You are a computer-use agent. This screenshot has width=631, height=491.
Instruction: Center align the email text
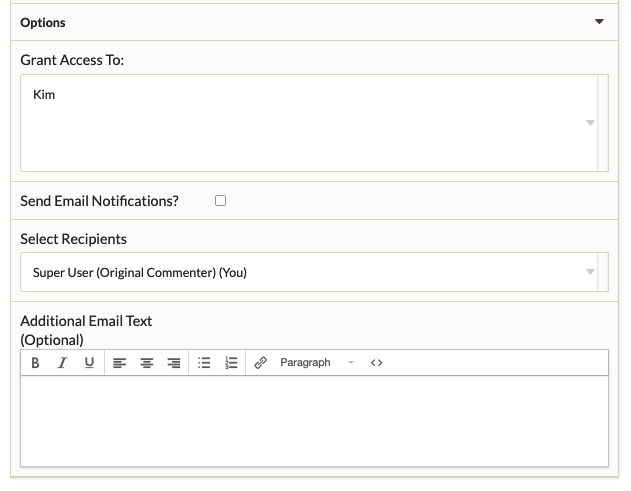point(146,363)
